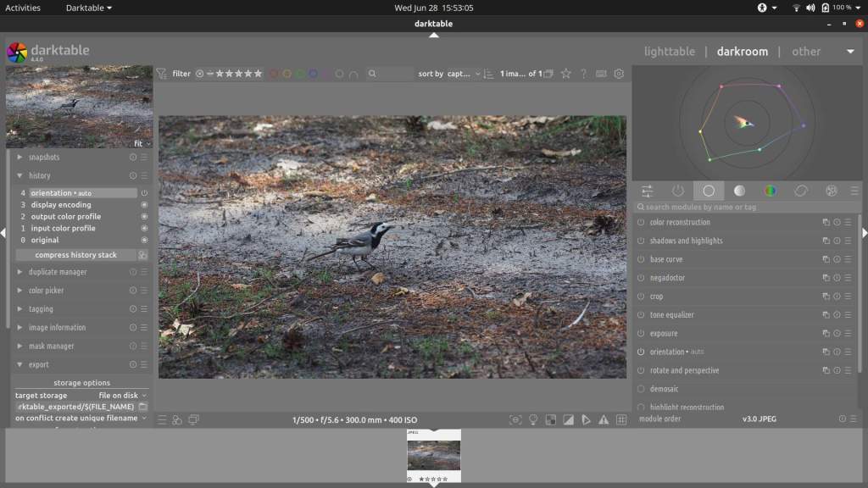Select the darkroom view tab
The height and width of the screenshot is (488, 868).
[x=743, y=52]
